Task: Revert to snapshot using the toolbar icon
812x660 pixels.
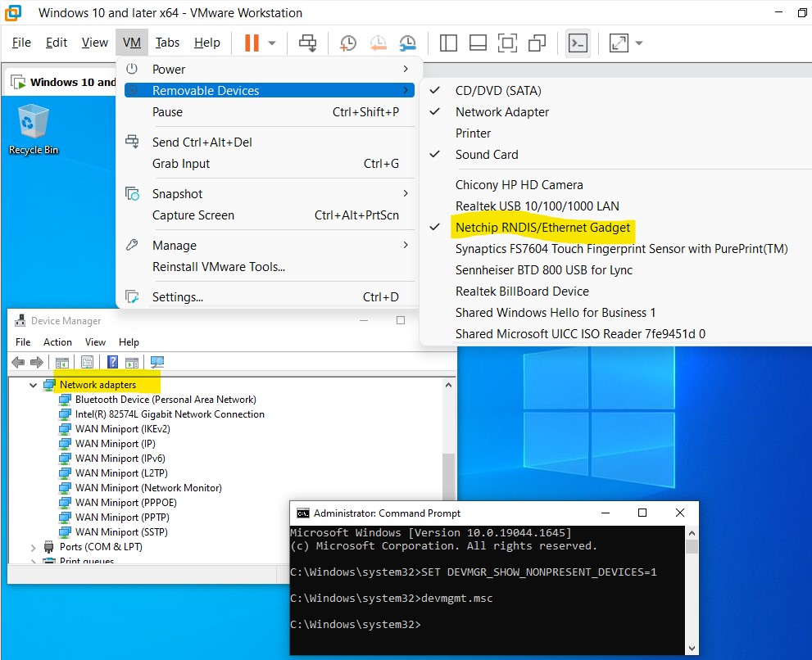Action: click(378, 43)
